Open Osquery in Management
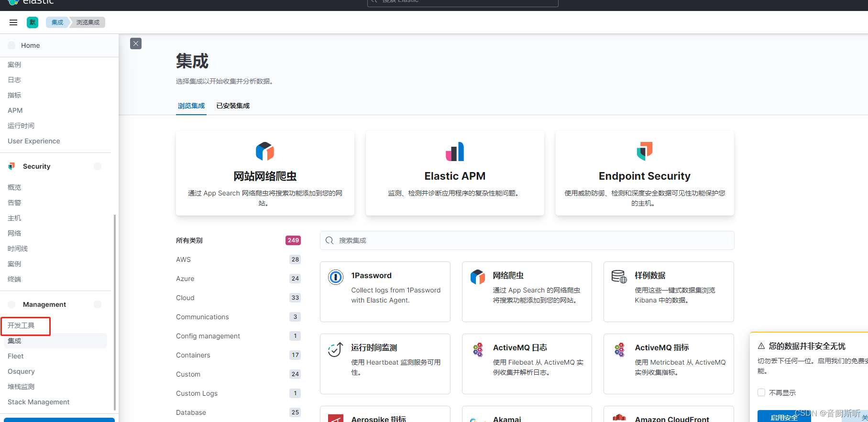Viewport: 868px width, 422px height. tap(21, 371)
